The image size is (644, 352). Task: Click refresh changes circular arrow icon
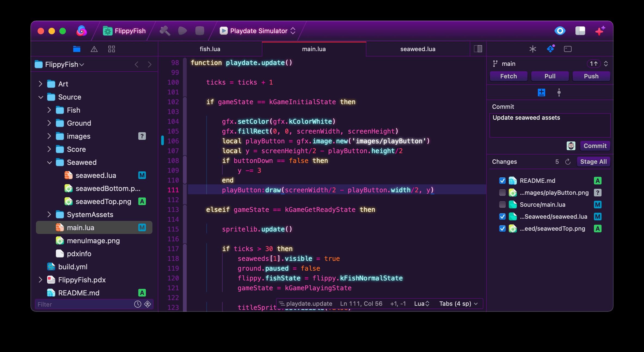[x=568, y=162]
